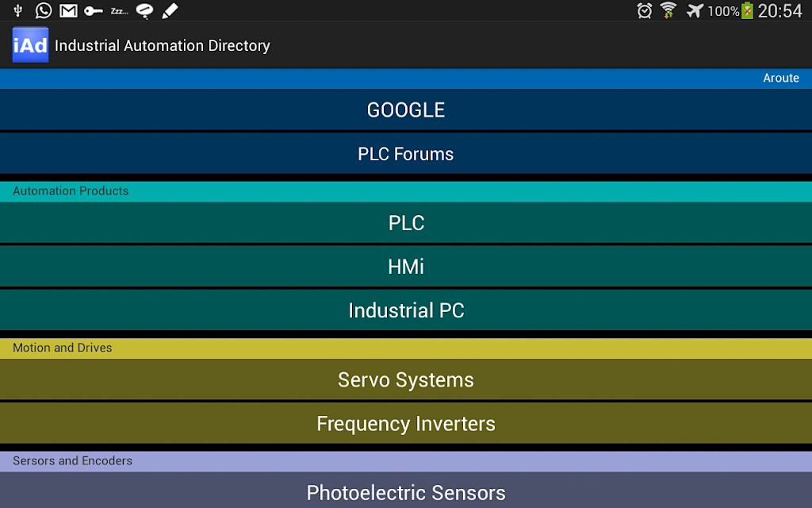
Task: Tap the alarm clock status icon
Action: 645,11
